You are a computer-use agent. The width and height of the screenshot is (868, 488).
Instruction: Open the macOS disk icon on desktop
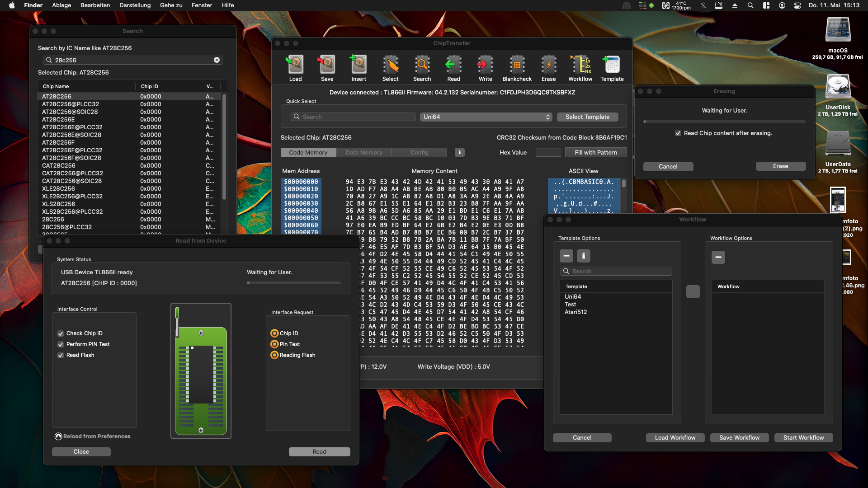tap(838, 31)
